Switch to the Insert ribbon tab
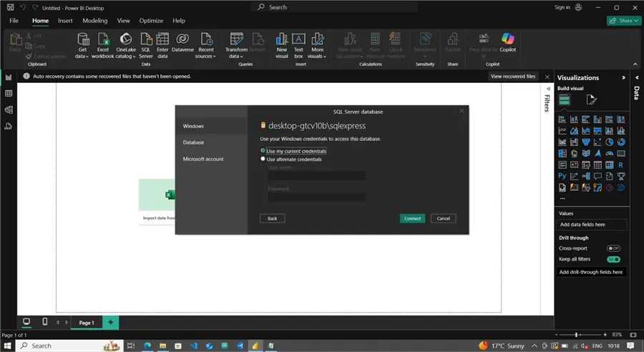This screenshot has height=352, width=644. [x=65, y=21]
